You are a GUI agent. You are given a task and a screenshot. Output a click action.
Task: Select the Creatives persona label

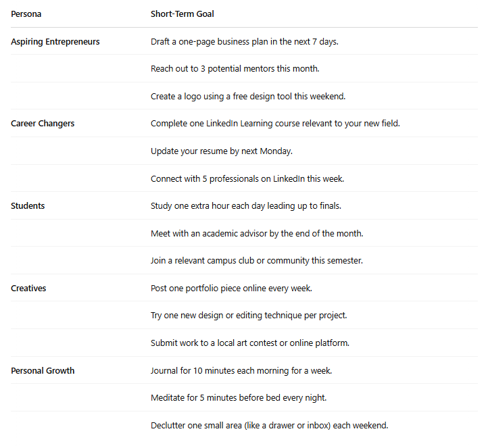click(28, 289)
